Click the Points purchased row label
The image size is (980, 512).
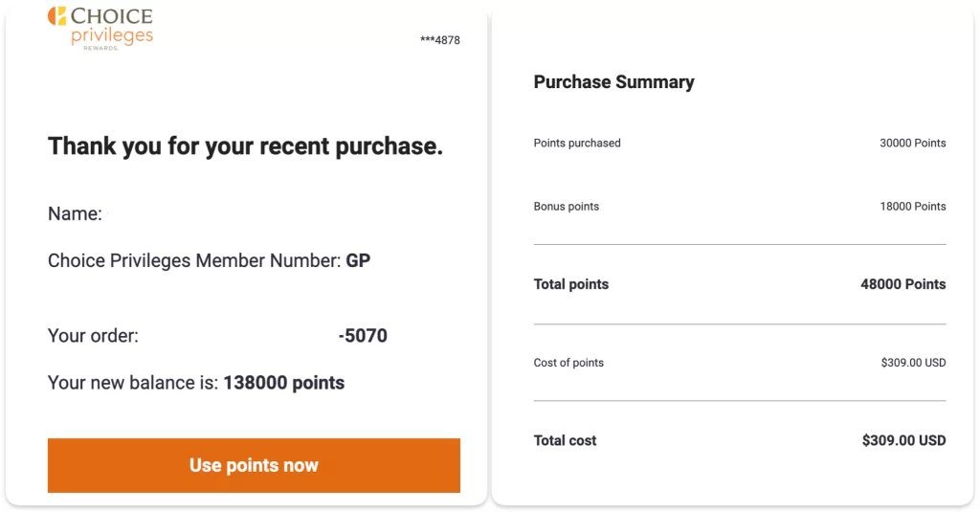577,144
